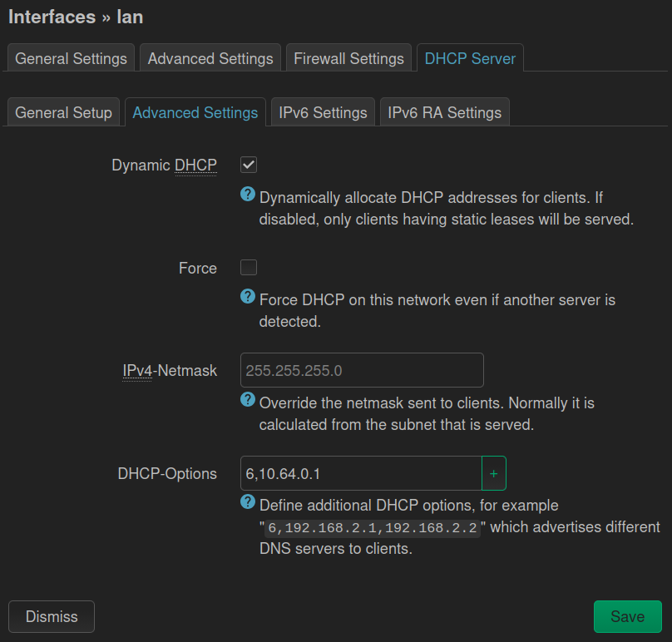672x642 pixels.
Task: Focus the IPv4-Netmask input field
Action: tap(362, 370)
